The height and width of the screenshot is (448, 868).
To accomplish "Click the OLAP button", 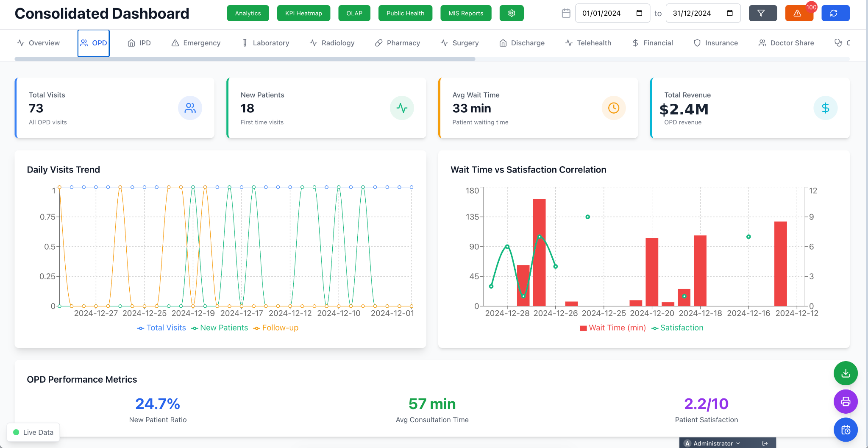I will [x=354, y=13].
